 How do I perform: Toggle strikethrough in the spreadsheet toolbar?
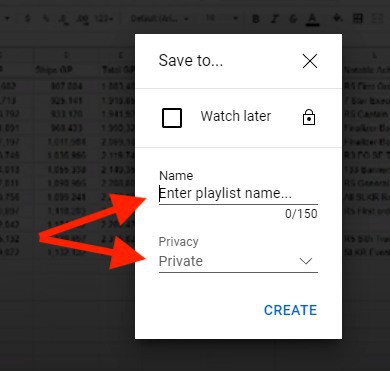point(293,19)
